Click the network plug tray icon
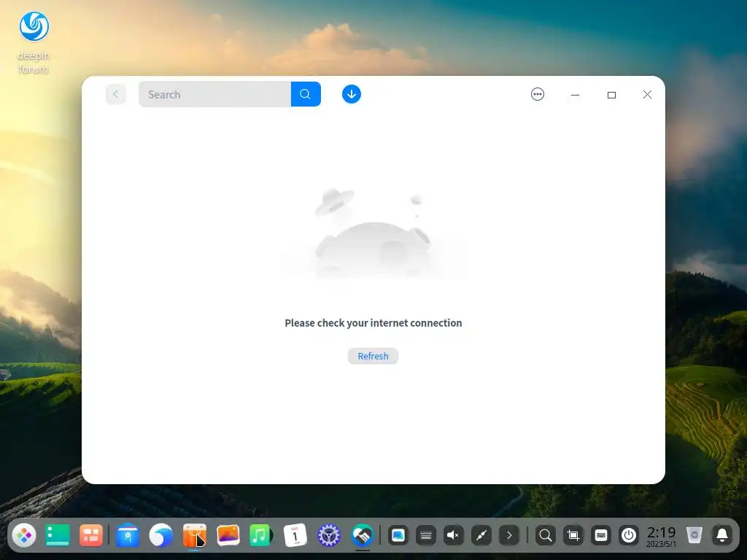This screenshot has width=747, height=560. (481, 536)
